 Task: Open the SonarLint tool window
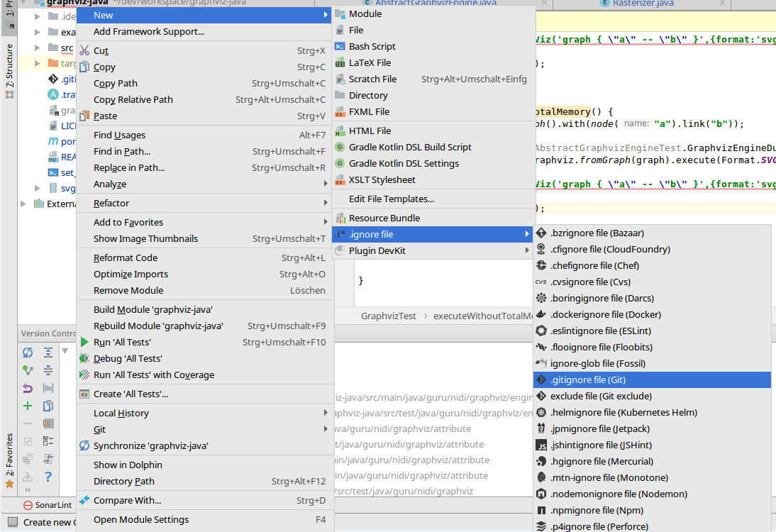[48, 505]
